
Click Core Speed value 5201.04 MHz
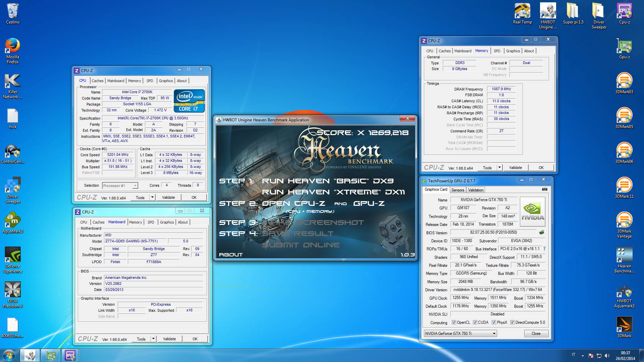[x=118, y=155]
